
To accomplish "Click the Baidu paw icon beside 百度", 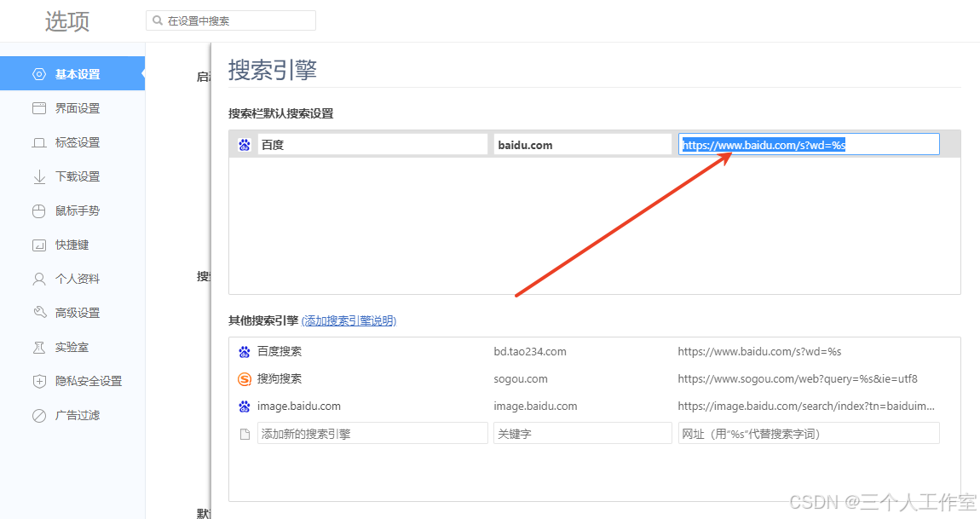I will pos(245,145).
